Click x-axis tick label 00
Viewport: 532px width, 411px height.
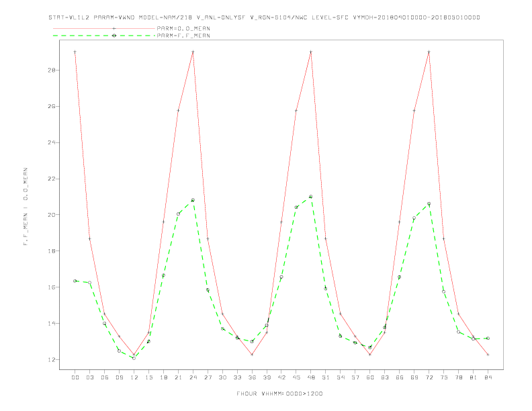pos(75,377)
